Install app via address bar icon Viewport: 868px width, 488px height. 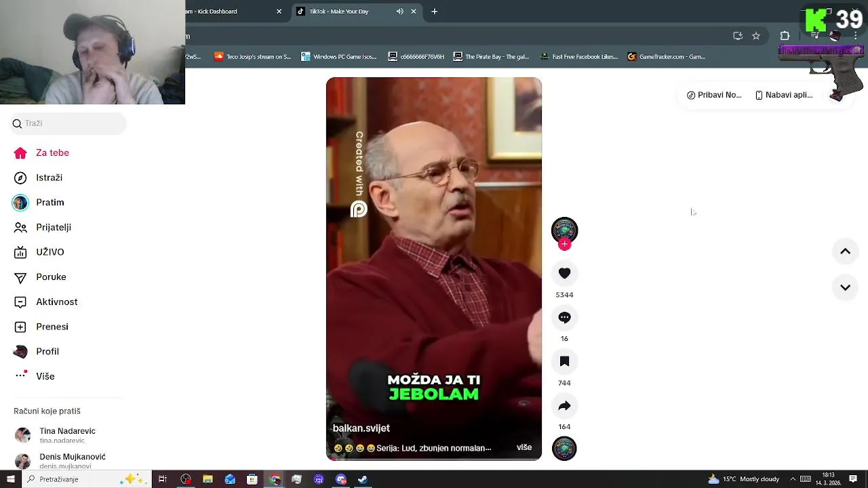[x=738, y=36]
